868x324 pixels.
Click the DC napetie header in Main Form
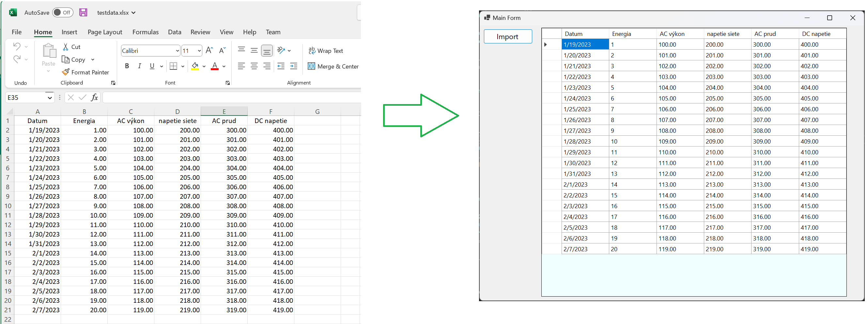[x=823, y=34]
